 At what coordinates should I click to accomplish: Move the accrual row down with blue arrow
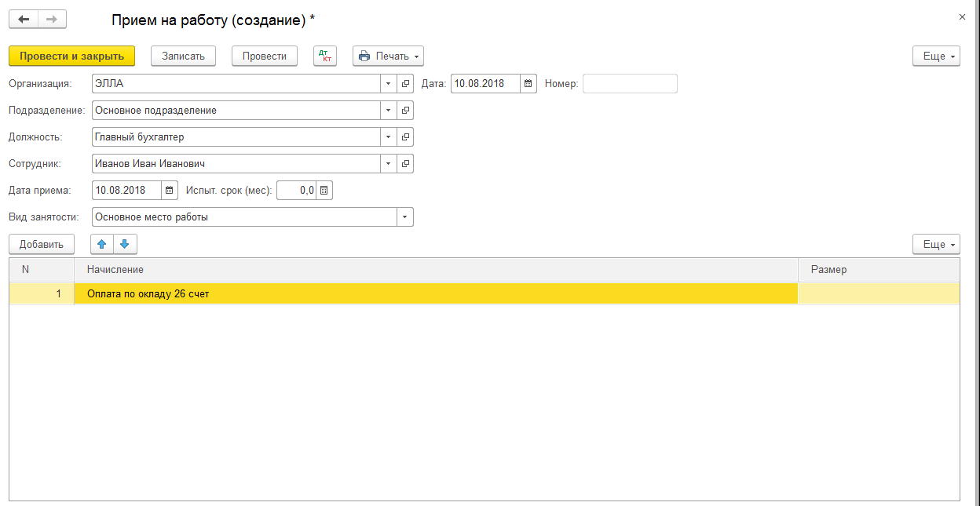click(126, 244)
